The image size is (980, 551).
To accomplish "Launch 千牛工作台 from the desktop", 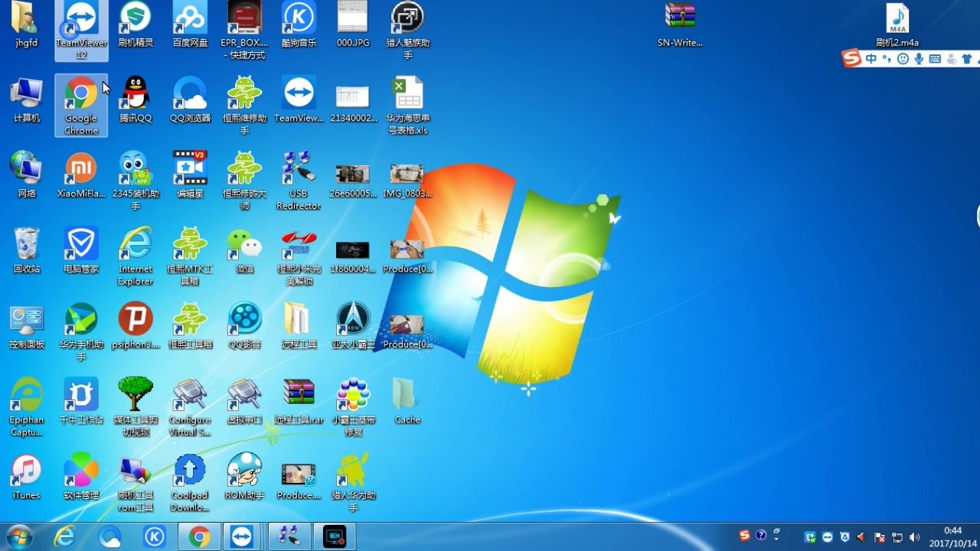I will pyautogui.click(x=81, y=401).
